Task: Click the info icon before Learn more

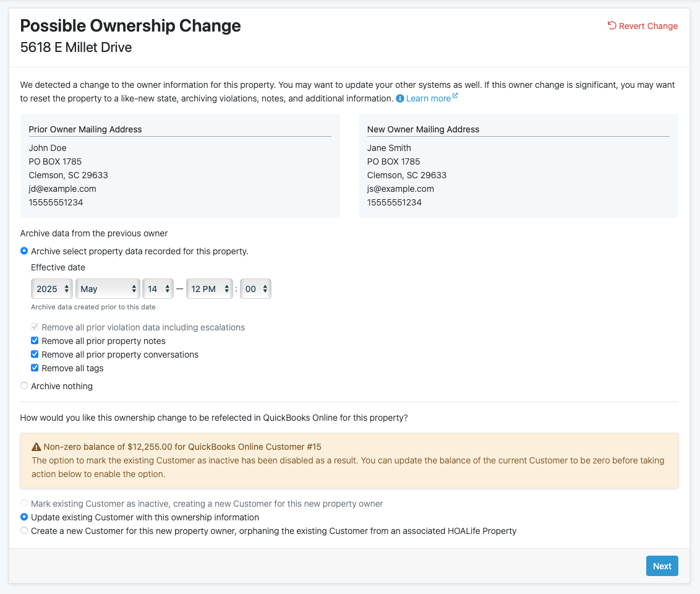Action: point(400,98)
